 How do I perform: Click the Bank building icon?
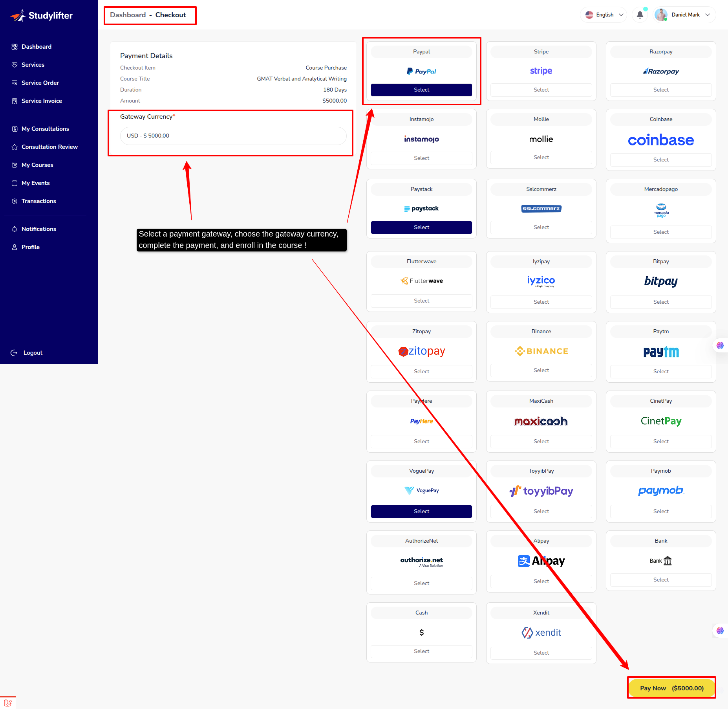(668, 561)
